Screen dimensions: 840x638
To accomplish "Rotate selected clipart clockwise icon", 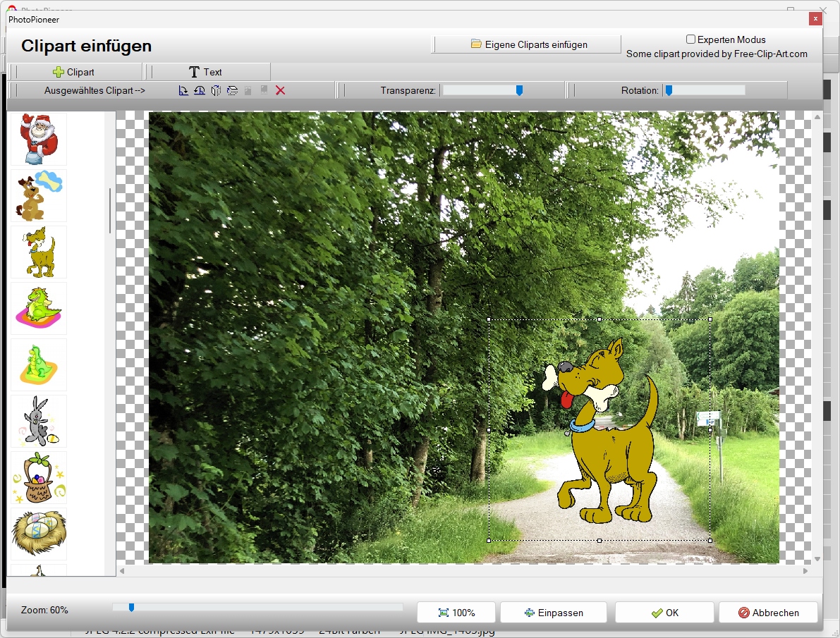I will pyautogui.click(x=183, y=90).
